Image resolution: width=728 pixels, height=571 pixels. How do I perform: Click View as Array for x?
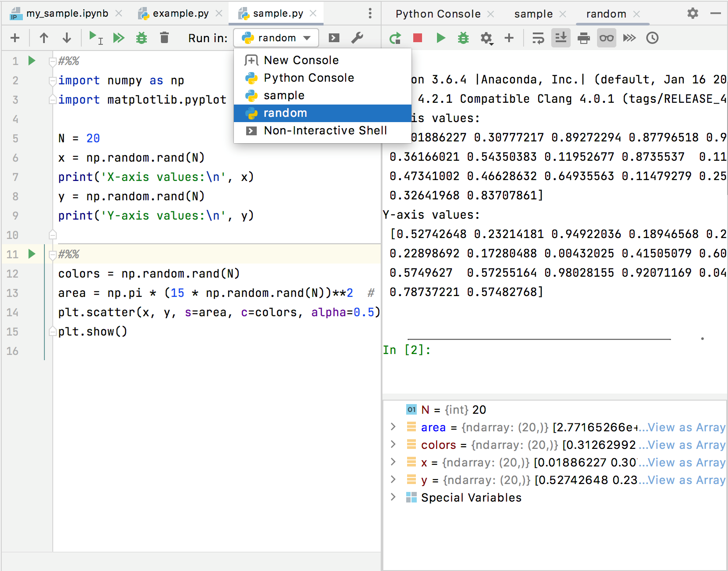click(686, 462)
